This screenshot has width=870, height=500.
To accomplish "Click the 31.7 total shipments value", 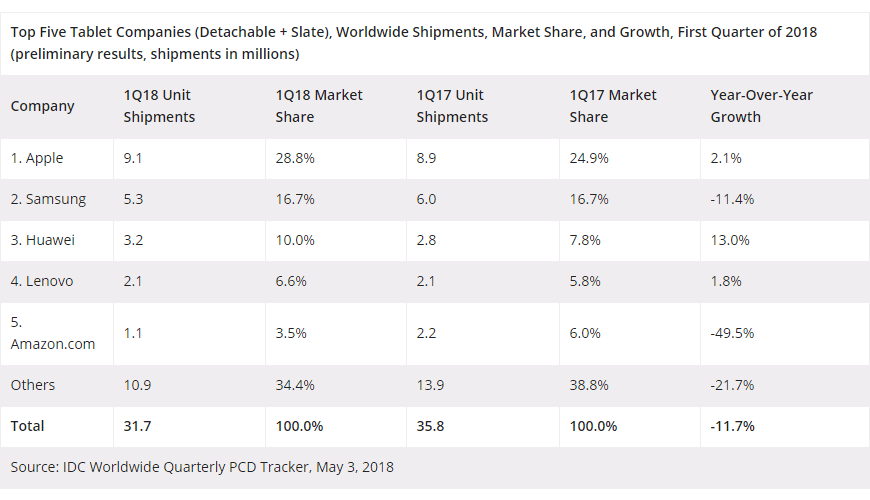I will [138, 426].
